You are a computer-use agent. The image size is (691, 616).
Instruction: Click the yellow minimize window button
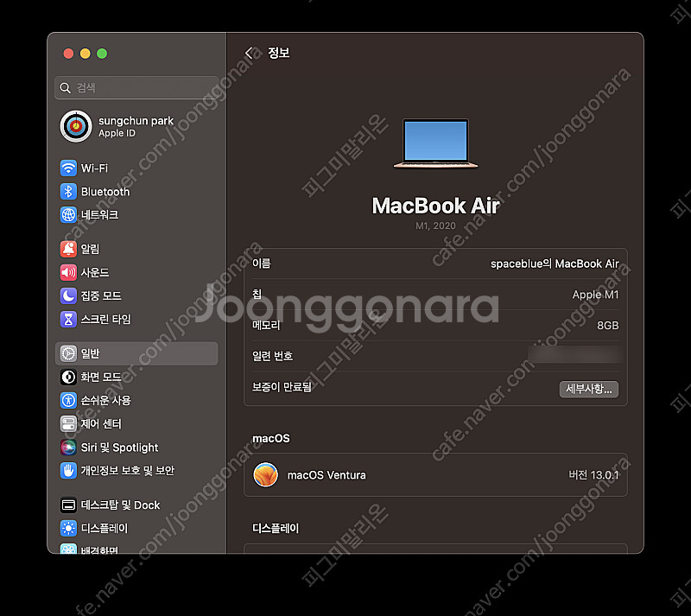pos(85,54)
